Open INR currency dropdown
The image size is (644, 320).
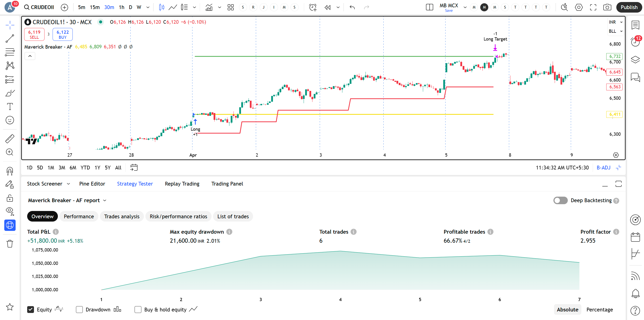pos(615,22)
